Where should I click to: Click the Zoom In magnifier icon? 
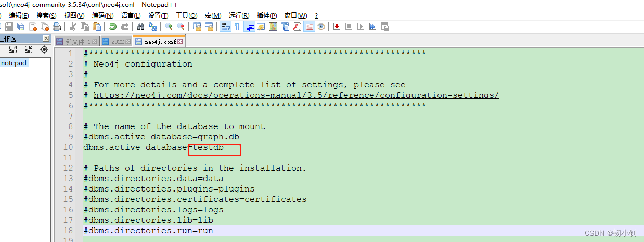[169, 26]
